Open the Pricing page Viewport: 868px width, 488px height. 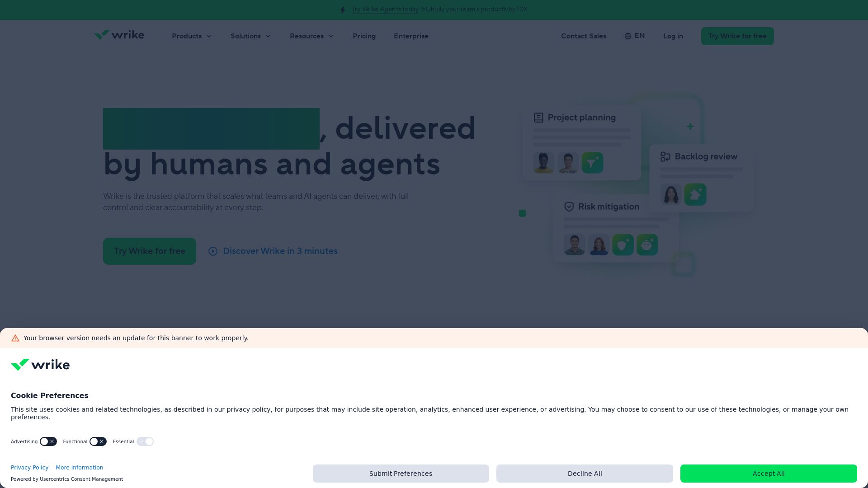point(364,36)
